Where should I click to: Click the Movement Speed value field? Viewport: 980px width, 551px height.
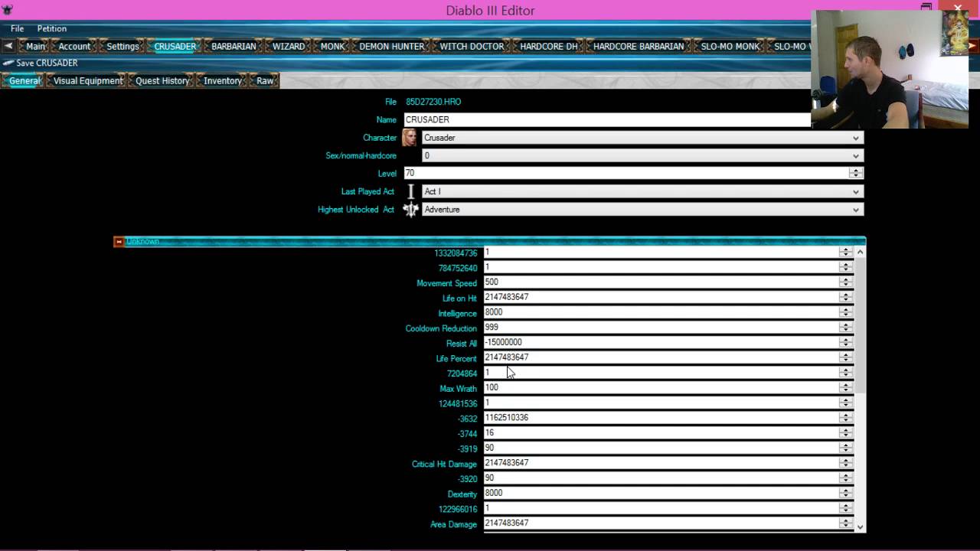tap(661, 282)
